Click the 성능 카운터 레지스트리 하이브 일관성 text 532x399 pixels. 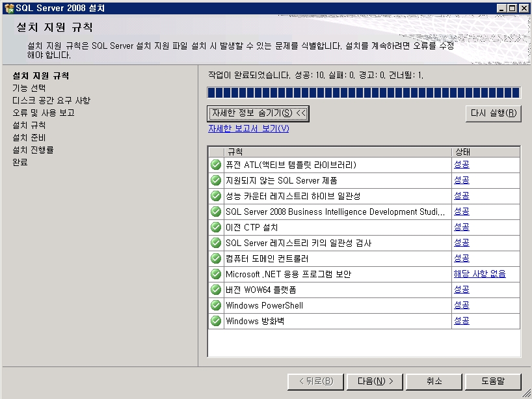point(293,196)
